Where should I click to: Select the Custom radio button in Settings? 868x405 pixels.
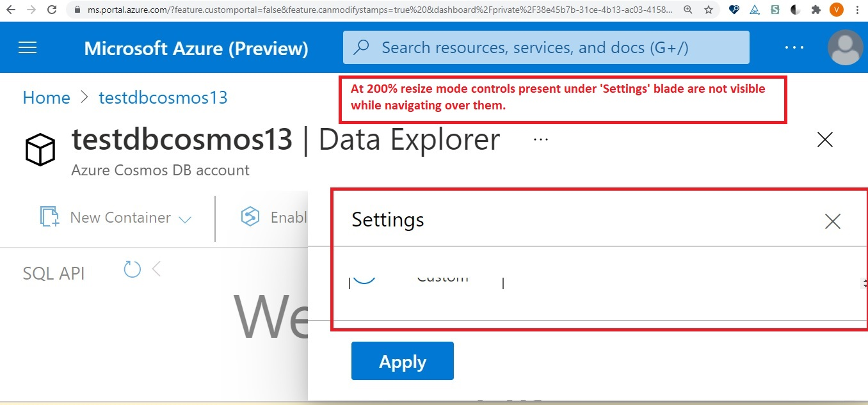pyautogui.click(x=364, y=276)
